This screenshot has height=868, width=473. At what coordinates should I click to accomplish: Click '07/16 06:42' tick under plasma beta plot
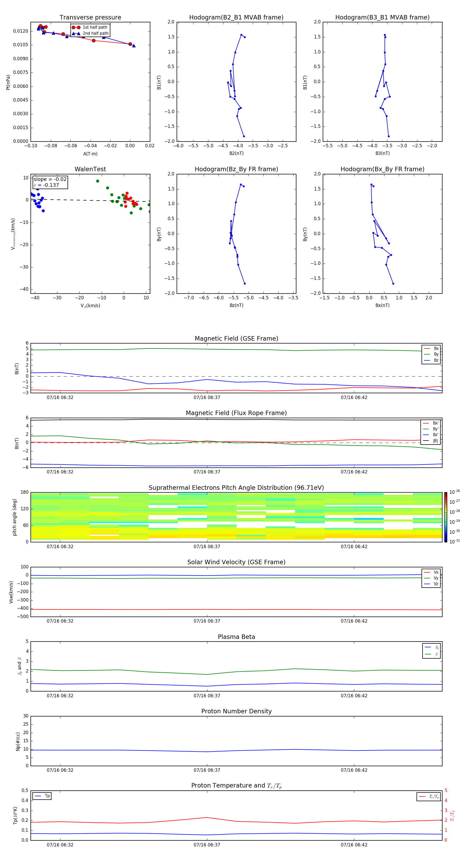[354, 695]
